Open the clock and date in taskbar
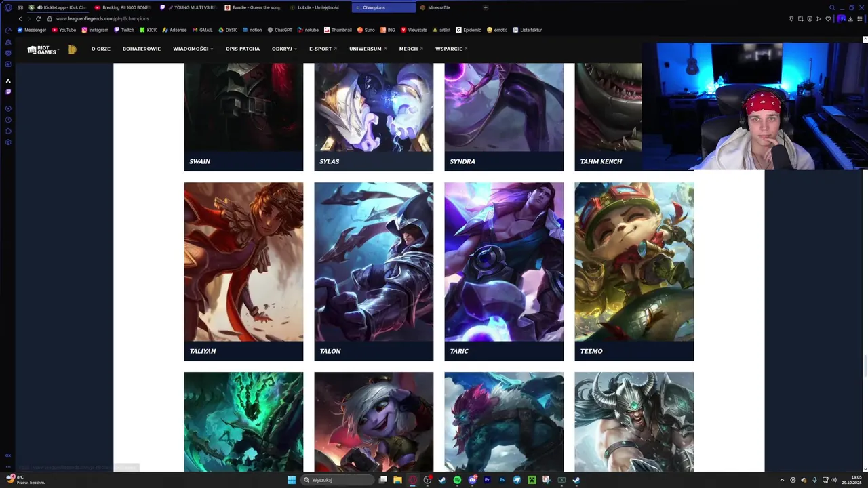The width and height of the screenshot is (868, 488). (x=852, y=480)
